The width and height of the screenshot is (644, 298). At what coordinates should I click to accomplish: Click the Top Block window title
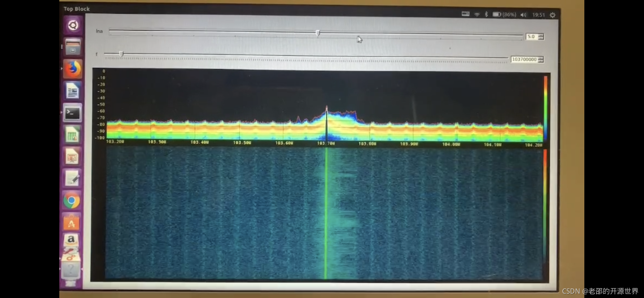[77, 9]
